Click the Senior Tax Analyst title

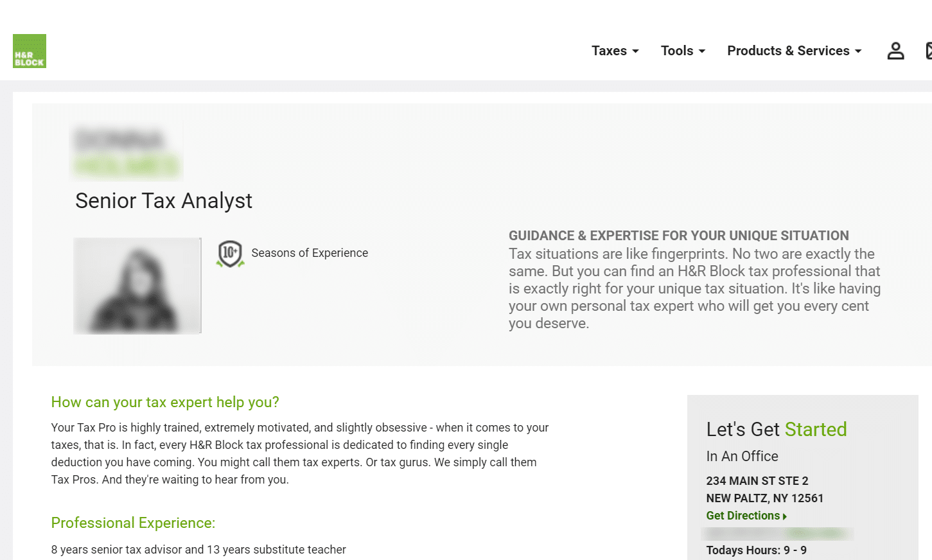(x=164, y=201)
